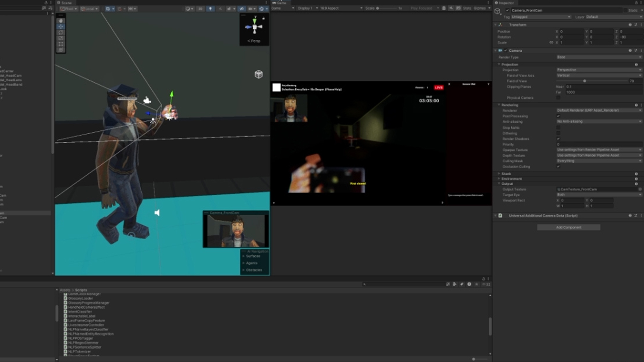Select the Scale tool in the Scene toolbar
Viewport: 644px width, 362px height.
61,38
